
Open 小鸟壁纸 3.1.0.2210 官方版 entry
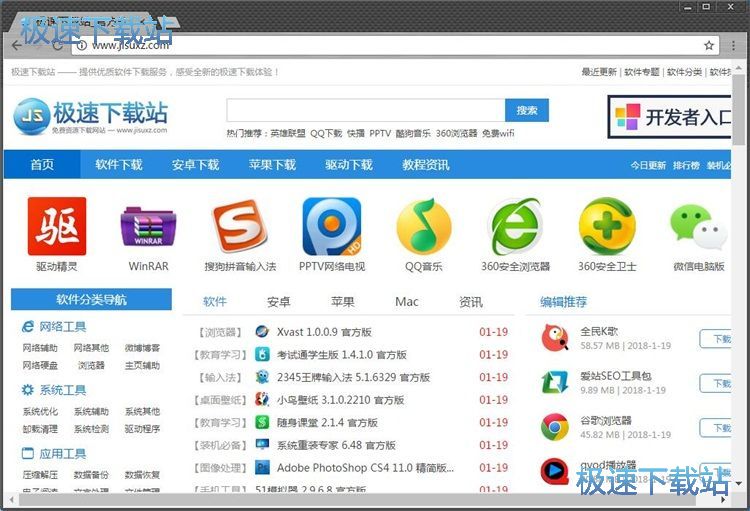tap(341, 400)
